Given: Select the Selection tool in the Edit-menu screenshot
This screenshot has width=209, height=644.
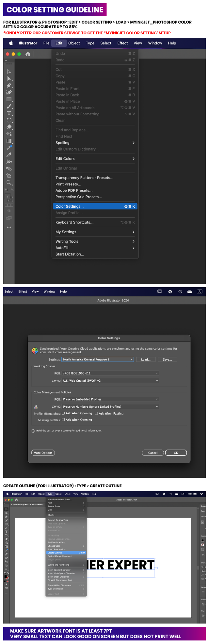Looking at the screenshot, I should coord(9,72).
